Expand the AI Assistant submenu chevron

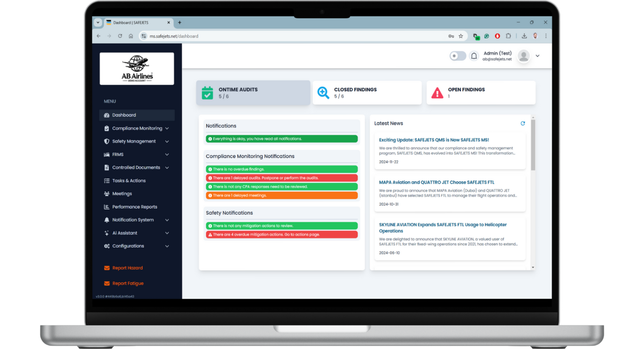pos(167,233)
